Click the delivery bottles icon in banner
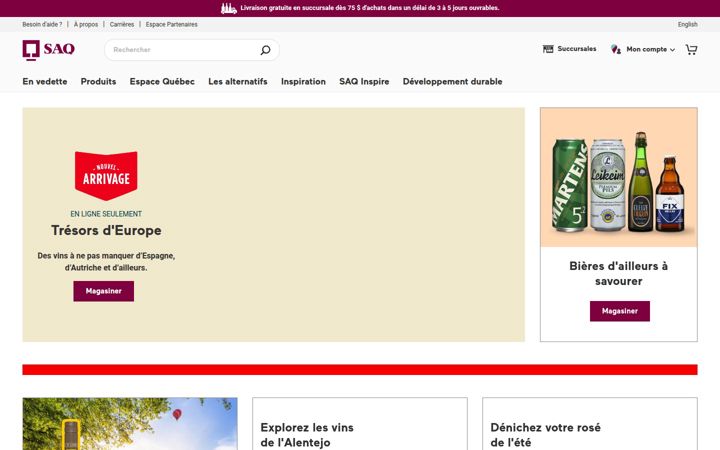Screen dimensions: 720x450 229,8
